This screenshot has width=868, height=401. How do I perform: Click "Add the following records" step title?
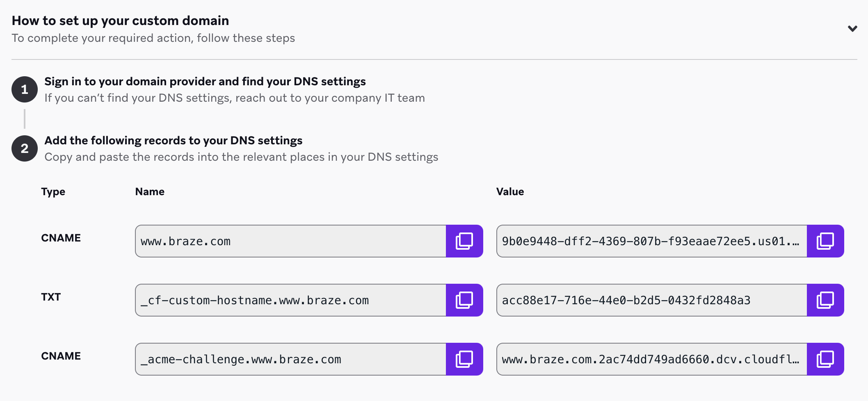(x=173, y=140)
